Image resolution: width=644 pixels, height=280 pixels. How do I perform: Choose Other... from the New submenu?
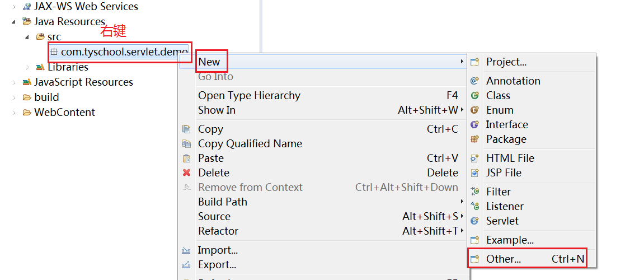[x=503, y=259]
